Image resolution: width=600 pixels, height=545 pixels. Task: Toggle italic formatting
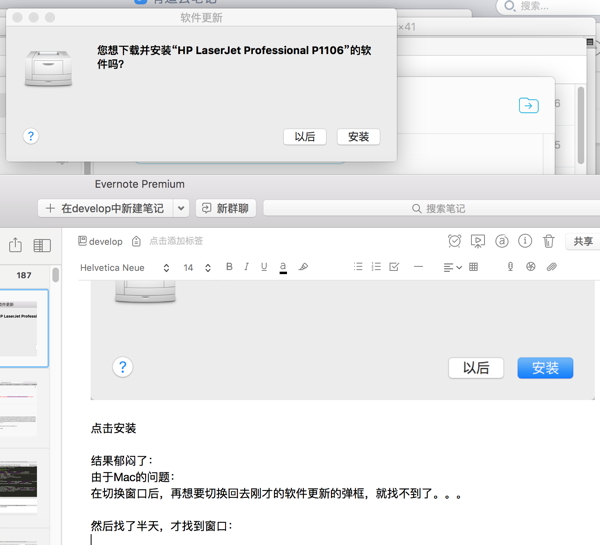click(246, 267)
